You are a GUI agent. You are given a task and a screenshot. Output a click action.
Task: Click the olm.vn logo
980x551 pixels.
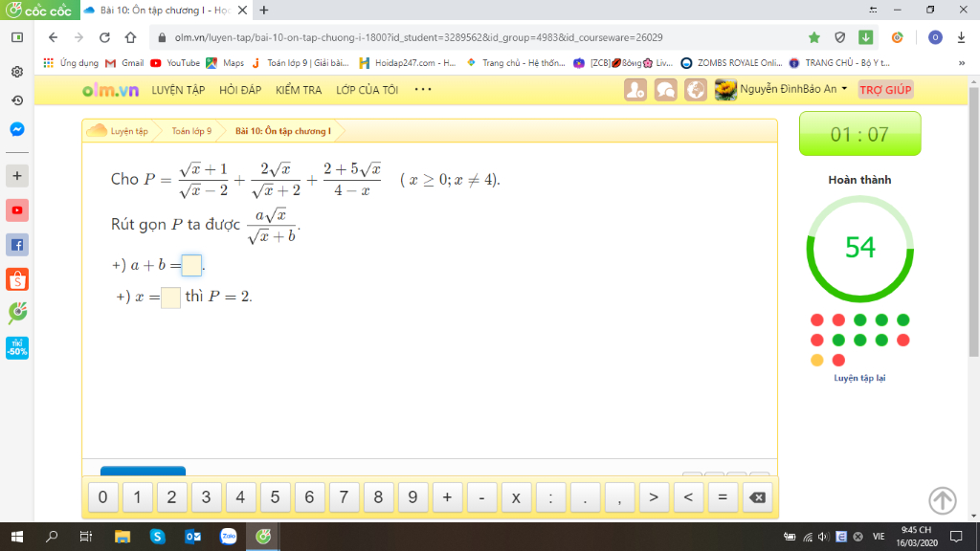click(x=110, y=90)
